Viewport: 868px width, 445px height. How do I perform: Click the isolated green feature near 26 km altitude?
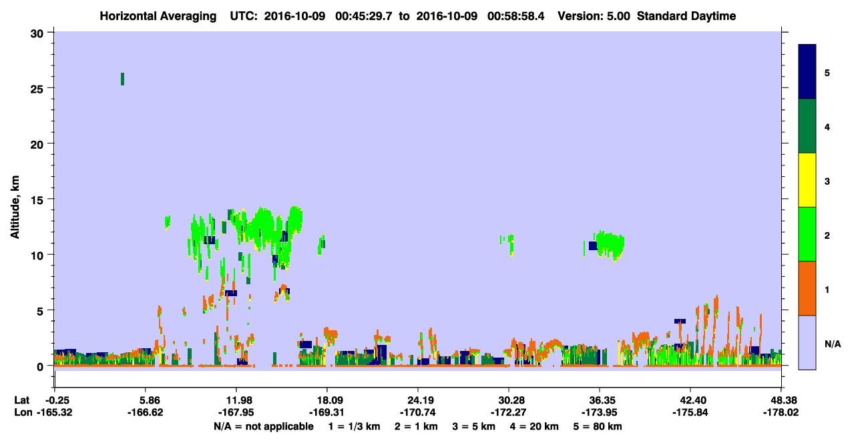coord(122,79)
